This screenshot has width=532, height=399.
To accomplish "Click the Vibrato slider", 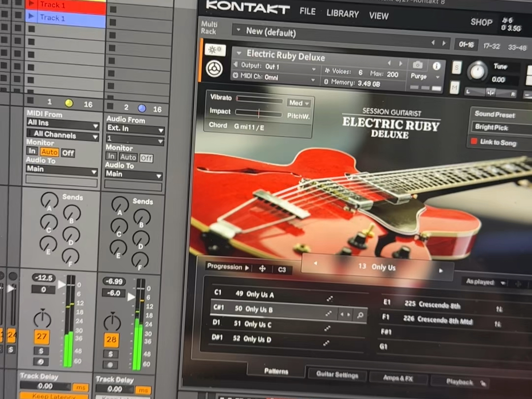I will coord(259,100).
